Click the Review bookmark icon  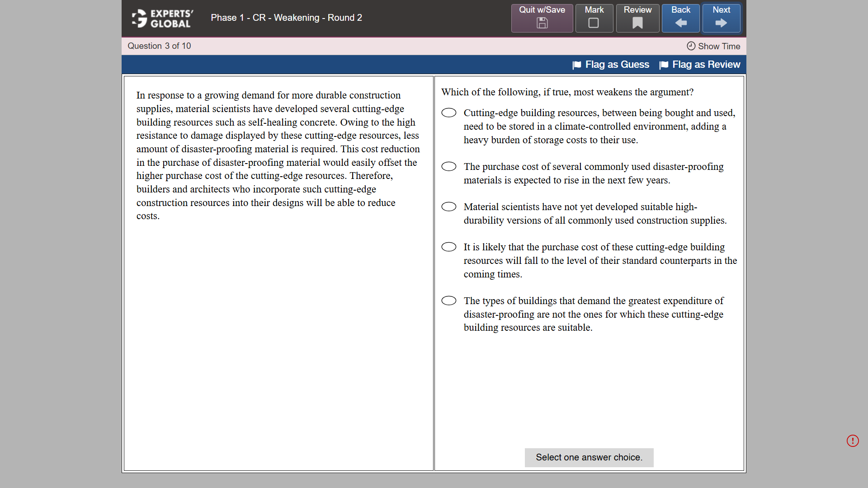pos(637,23)
